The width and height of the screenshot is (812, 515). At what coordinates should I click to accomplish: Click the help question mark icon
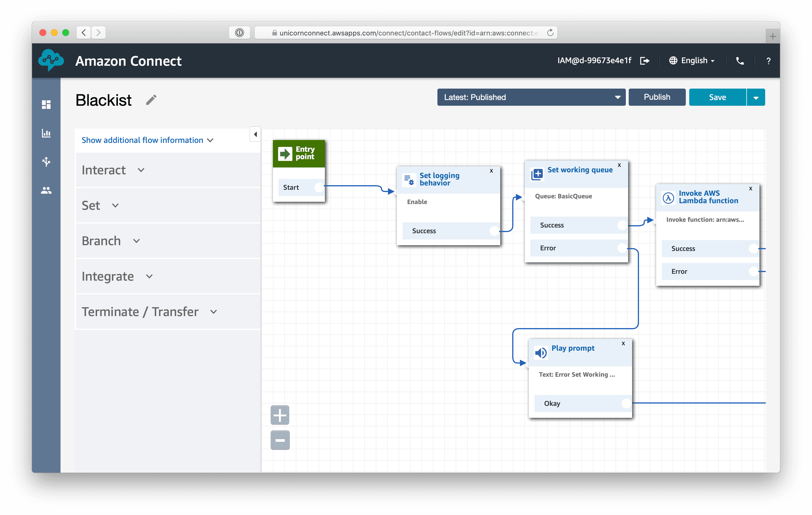[768, 61]
